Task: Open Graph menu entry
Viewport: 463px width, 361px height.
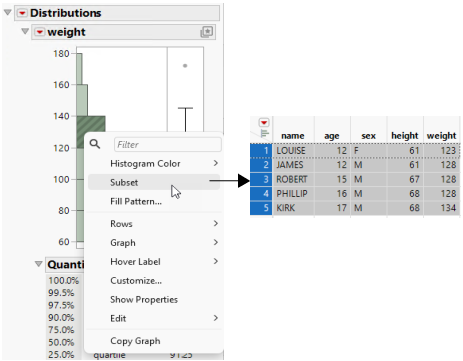Action: [123, 243]
